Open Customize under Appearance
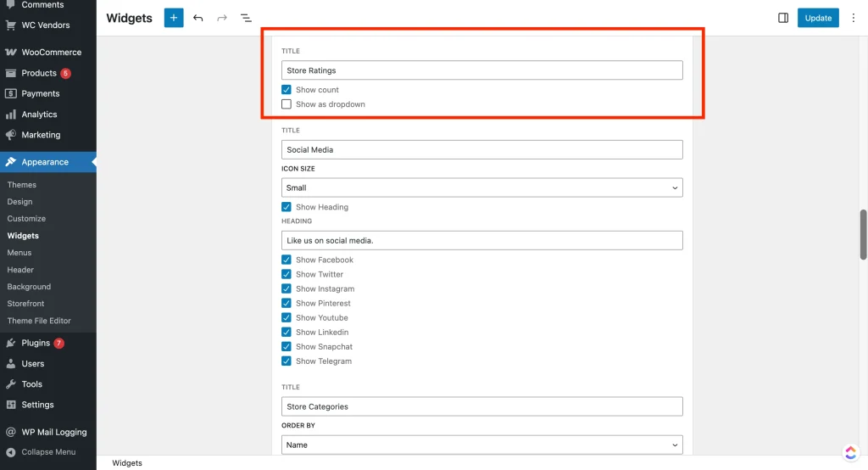The width and height of the screenshot is (868, 470). tap(26, 219)
